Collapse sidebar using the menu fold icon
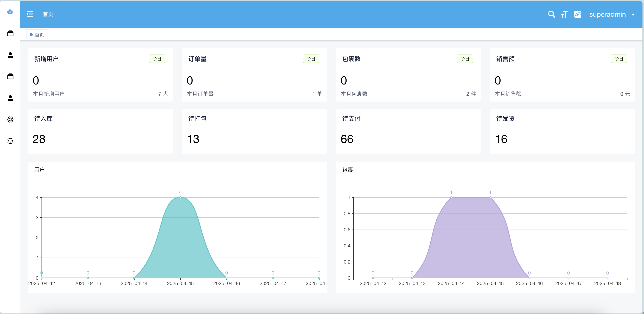Screen dimensions: 644x314 pos(30,14)
